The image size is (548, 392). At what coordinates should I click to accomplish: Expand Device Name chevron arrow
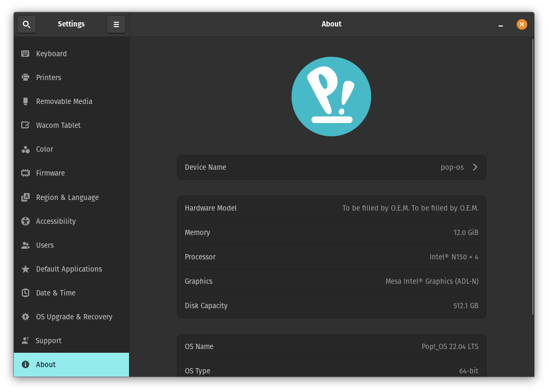click(475, 167)
